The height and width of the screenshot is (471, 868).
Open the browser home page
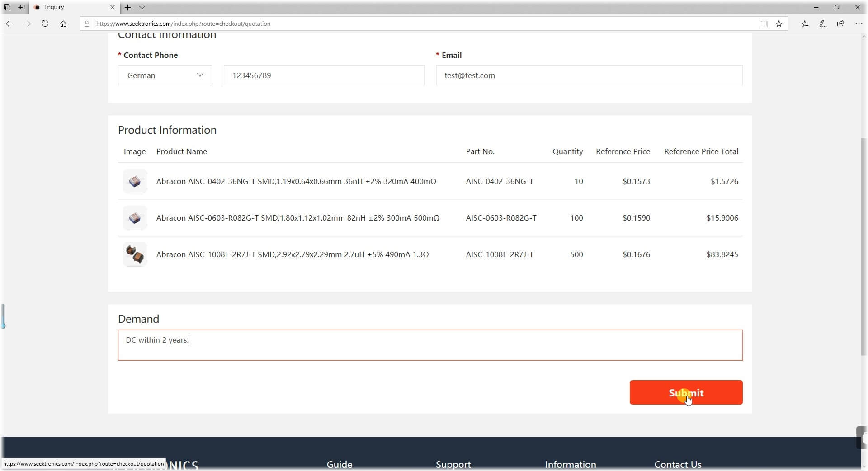tap(63, 24)
